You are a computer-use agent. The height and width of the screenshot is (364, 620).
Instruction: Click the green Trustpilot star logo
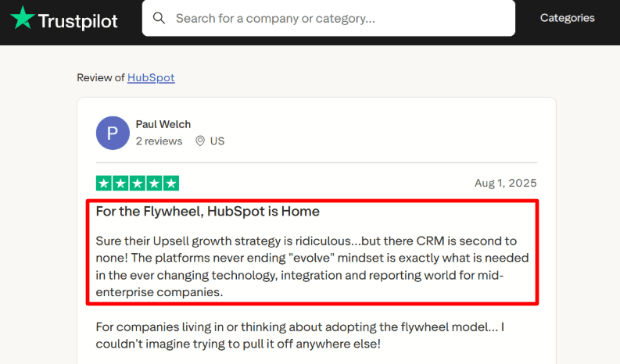click(x=23, y=18)
